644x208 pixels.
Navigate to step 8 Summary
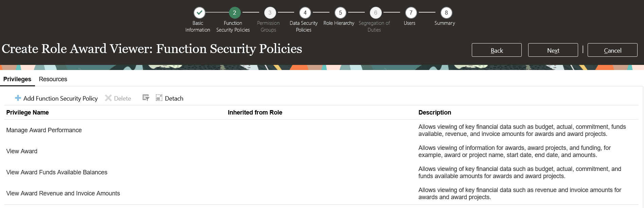tap(446, 13)
